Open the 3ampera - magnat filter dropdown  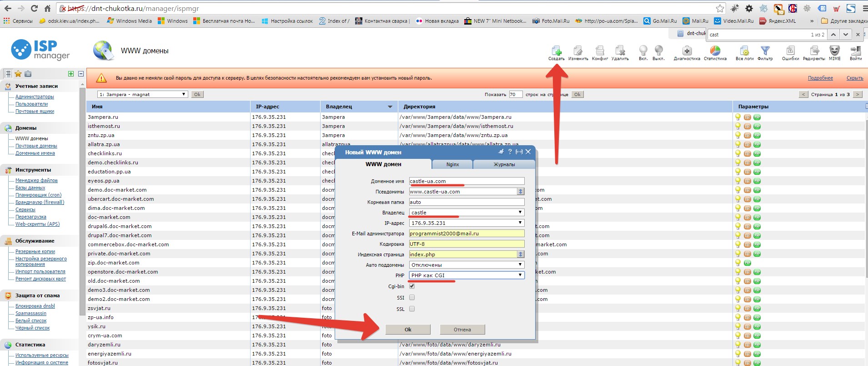(x=142, y=94)
